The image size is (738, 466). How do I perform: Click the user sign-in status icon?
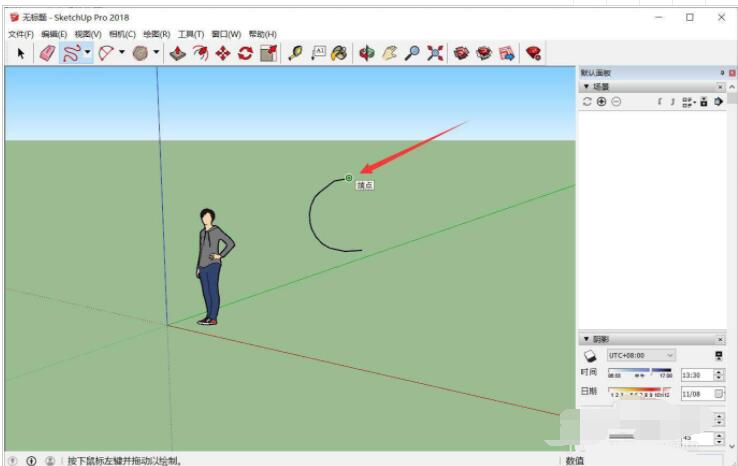pos(50,461)
